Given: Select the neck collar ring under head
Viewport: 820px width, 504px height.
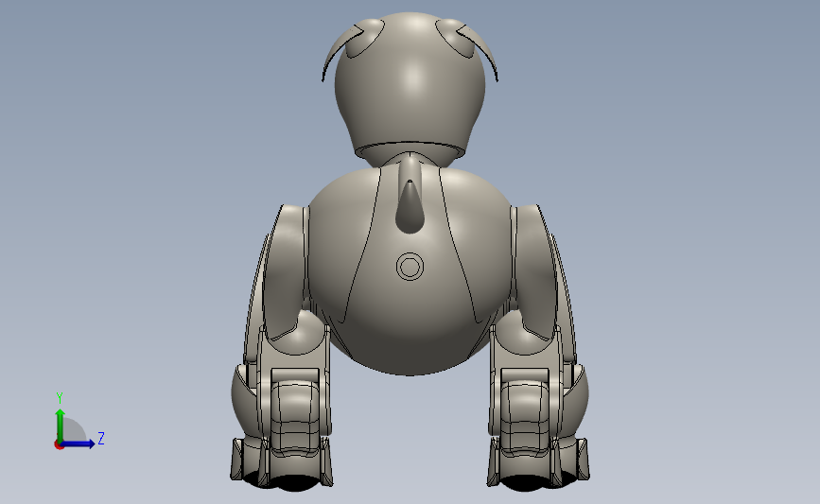Looking at the screenshot, I should 410,151.
